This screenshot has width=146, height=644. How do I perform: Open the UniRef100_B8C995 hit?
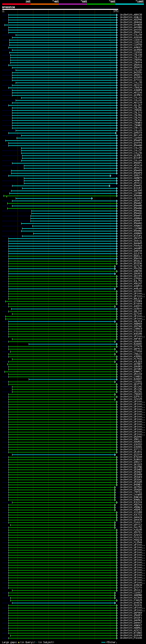(x=131, y=191)
